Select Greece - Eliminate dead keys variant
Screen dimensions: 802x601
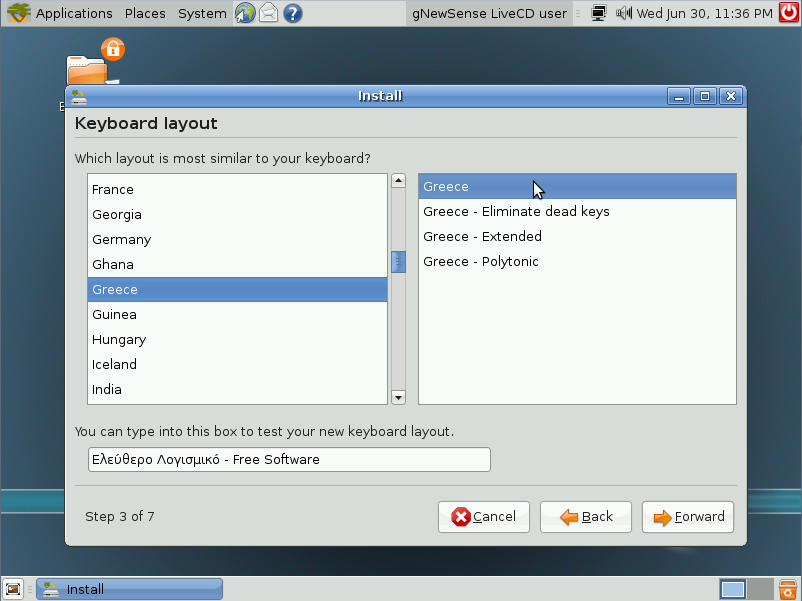577,212
